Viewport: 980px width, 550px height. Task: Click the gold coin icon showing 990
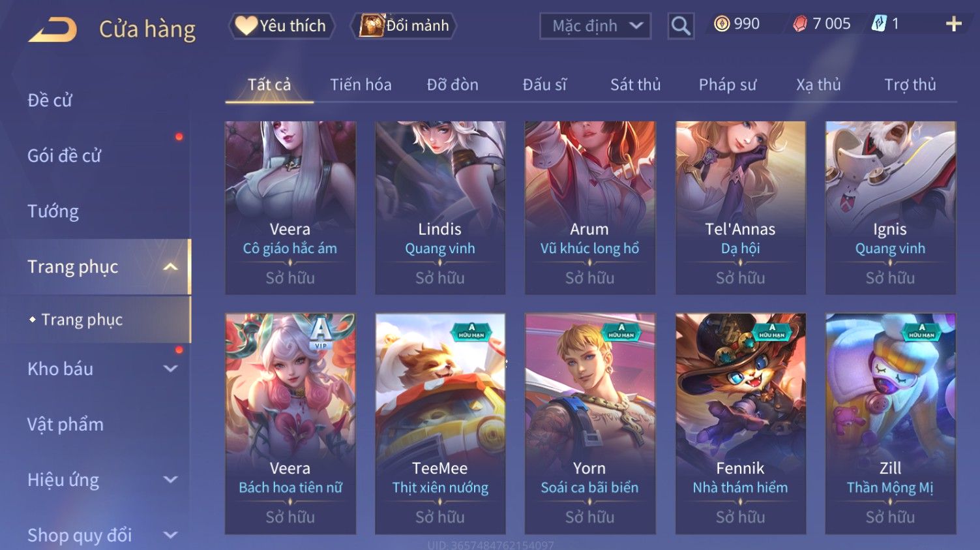(722, 24)
